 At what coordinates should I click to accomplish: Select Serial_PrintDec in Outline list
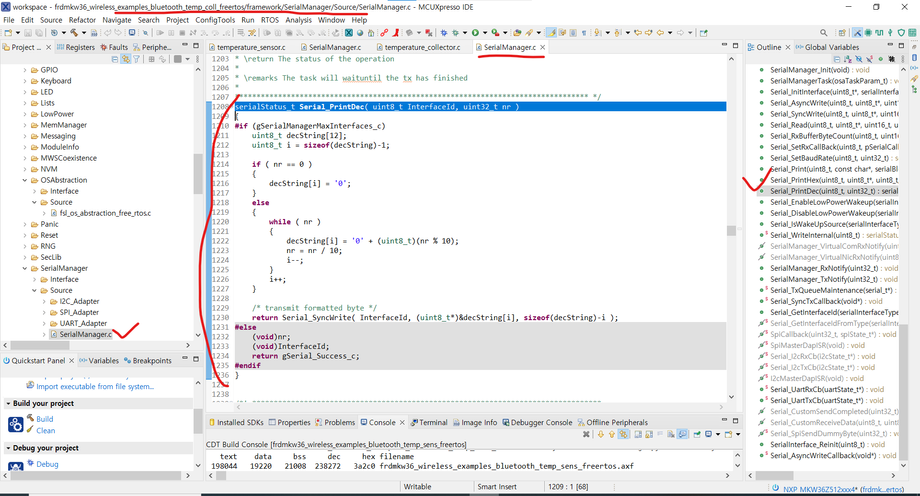tap(833, 191)
